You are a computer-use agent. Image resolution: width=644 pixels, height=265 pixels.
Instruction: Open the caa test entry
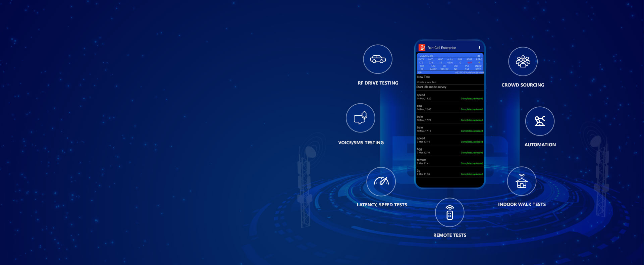click(x=449, y=107)
